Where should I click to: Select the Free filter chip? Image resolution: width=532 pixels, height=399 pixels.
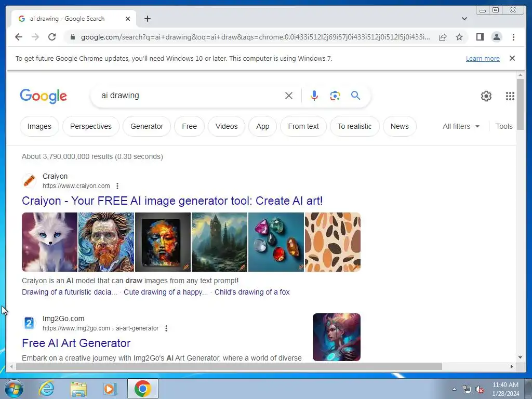click(x=189, y=126)
